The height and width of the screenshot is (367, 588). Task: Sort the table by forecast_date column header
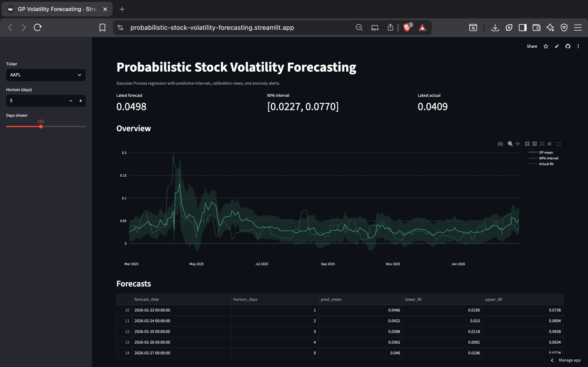147,299
